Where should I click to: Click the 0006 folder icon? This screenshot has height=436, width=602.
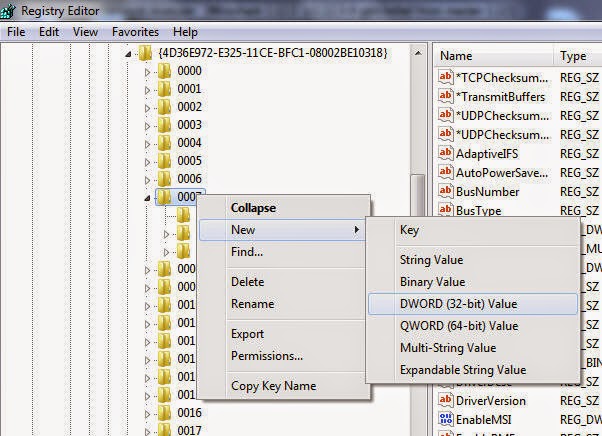pyautogui.click(x=164, y=178)
